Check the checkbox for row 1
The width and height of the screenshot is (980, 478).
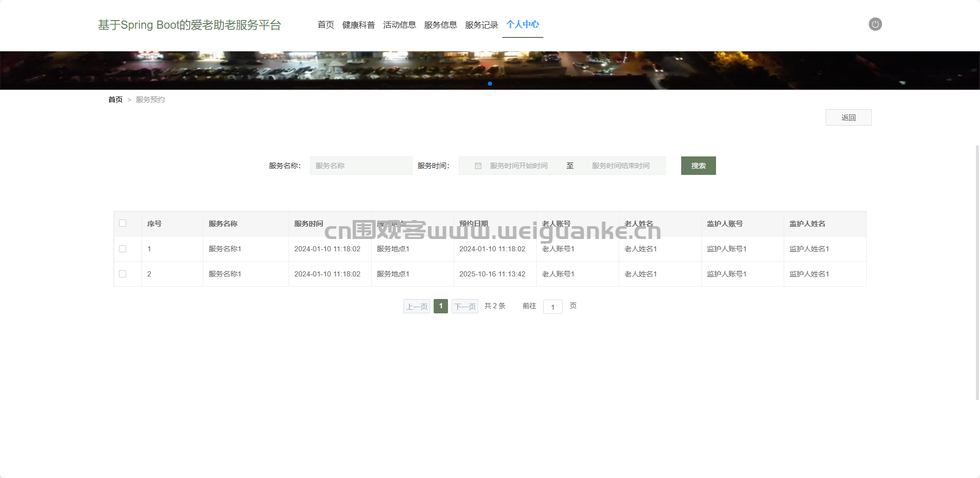pyautogui.click(x=122, y=249)
